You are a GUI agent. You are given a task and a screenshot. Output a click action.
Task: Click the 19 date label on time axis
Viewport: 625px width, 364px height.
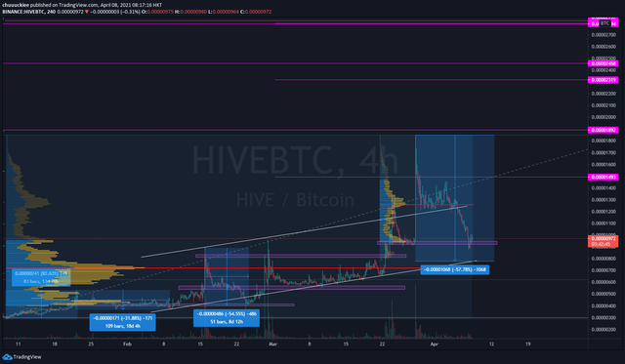(527, 344)
